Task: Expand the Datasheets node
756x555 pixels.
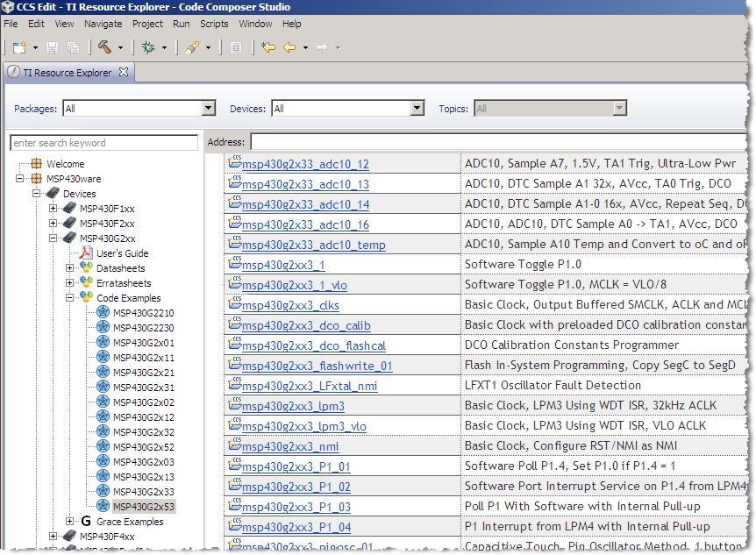Action: point(70,267)
